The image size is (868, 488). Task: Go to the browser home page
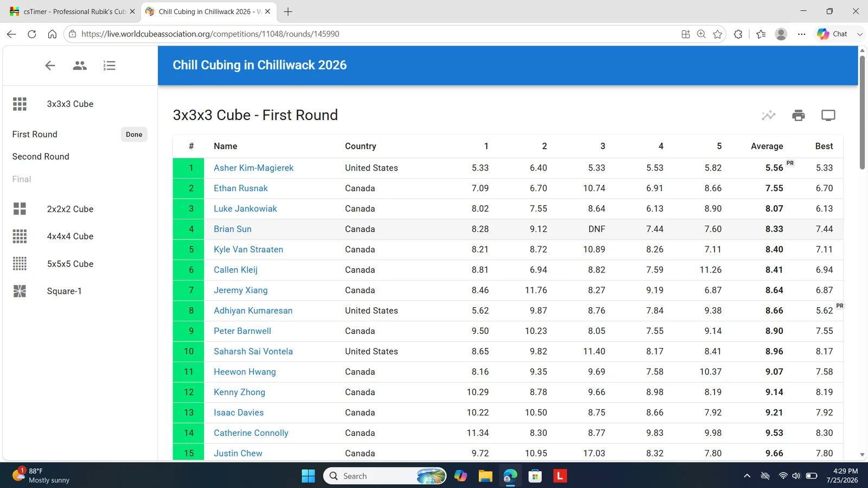coord(52,34)
